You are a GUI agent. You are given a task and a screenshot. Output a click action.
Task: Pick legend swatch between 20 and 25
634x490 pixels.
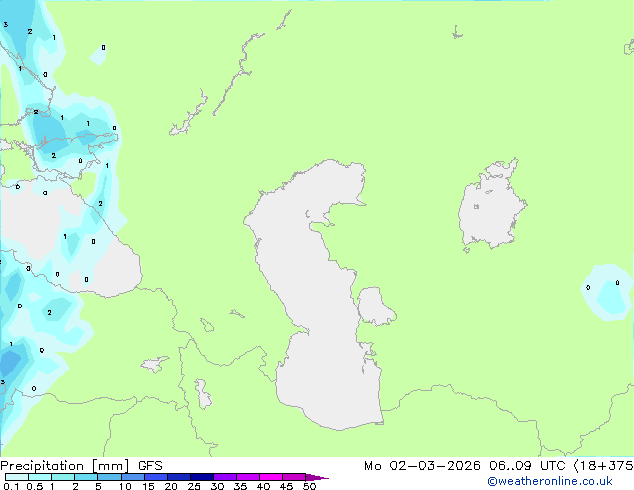pyautogui.click(x=179, y=477)
